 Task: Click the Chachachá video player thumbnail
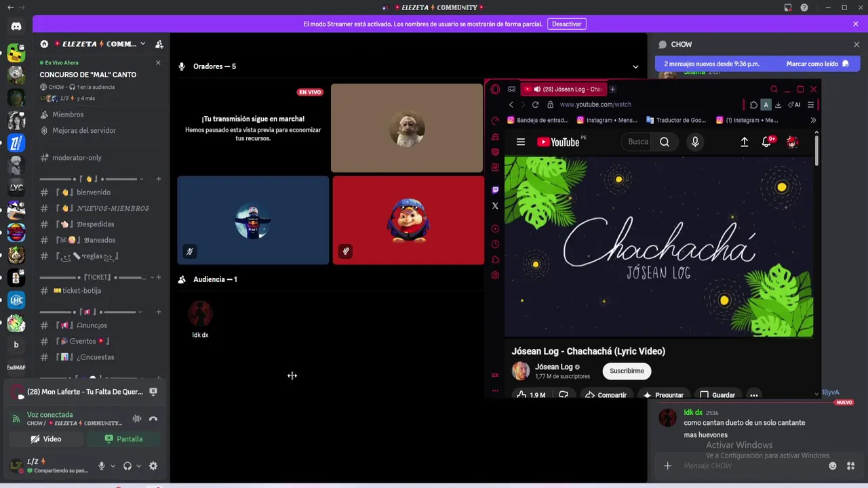point(658,247)
